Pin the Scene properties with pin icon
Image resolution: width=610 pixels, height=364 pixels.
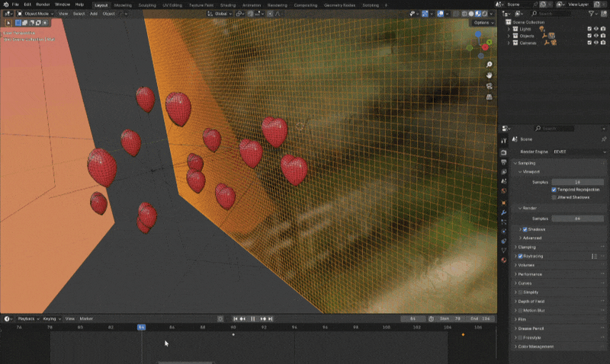(x=603, y=139)
